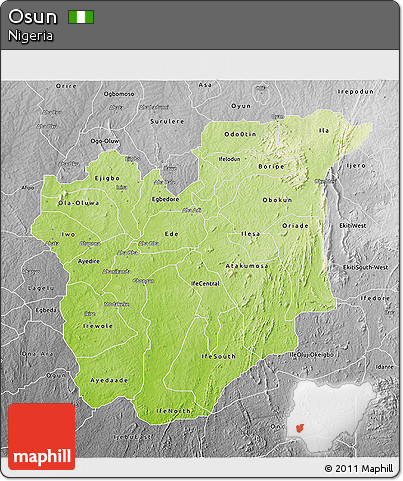Click the "Ijero" map label

(x=356, y=165)
